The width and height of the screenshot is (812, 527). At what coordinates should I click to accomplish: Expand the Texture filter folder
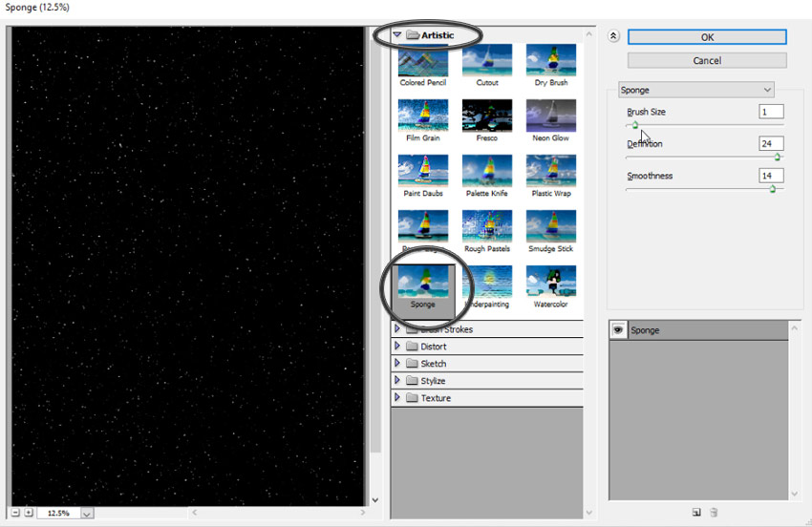click(x=397, y=397)
